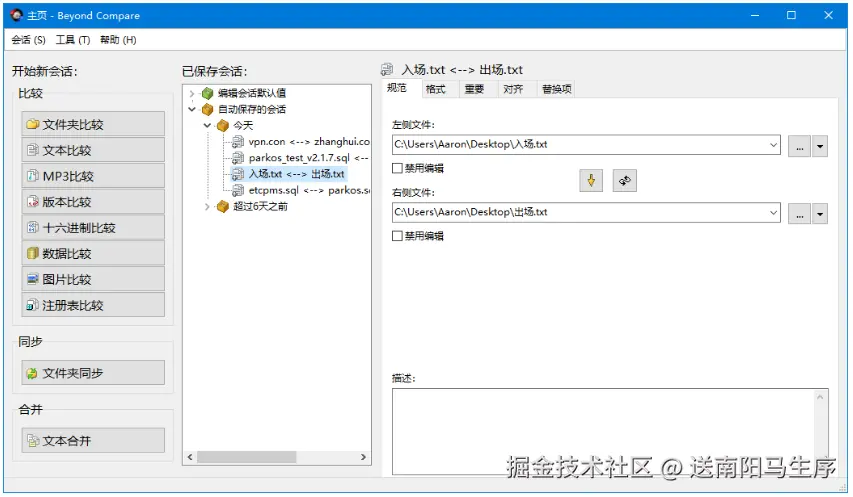Click the sessions list right scroll arrow
The height and width of the screenshot is (497, 853).
[x=363, y=457]
